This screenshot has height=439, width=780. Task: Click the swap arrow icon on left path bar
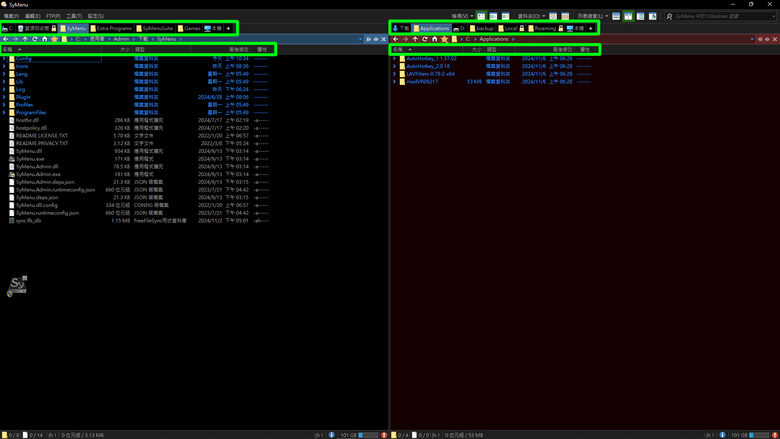click(369, 39)
